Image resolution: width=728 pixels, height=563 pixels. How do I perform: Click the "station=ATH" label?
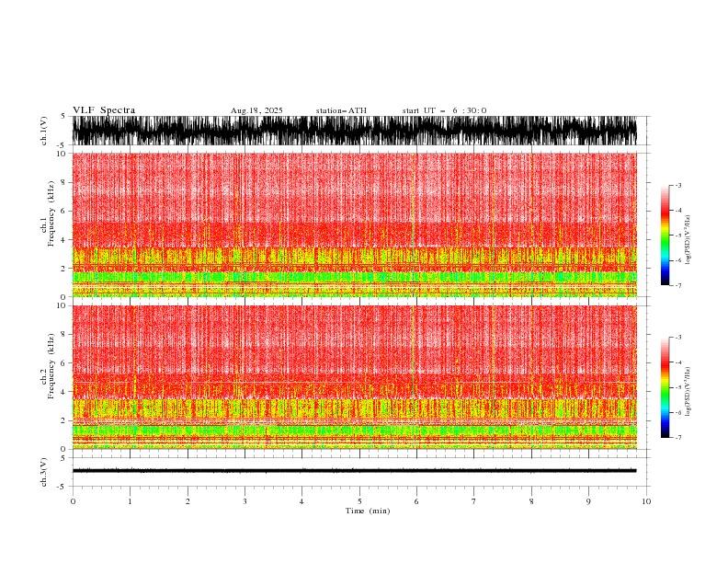tap(341, 110)
